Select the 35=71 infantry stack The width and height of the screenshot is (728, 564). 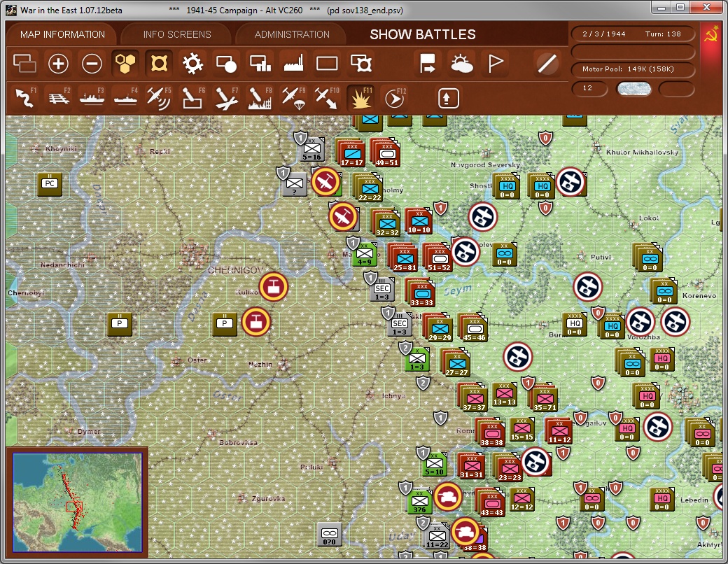click(x=544, y=398)
